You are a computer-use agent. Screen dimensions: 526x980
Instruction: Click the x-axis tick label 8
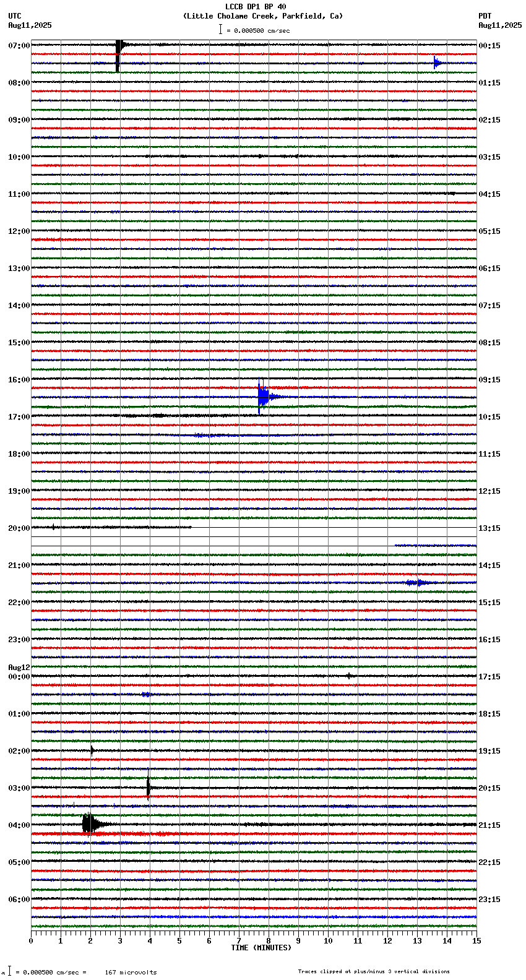269,941
